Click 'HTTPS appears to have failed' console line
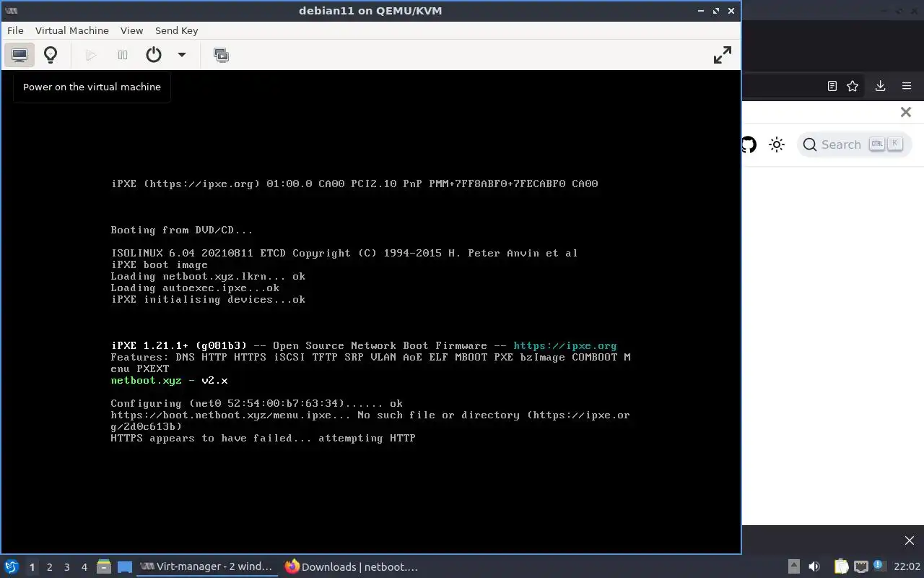 point(263,438)
